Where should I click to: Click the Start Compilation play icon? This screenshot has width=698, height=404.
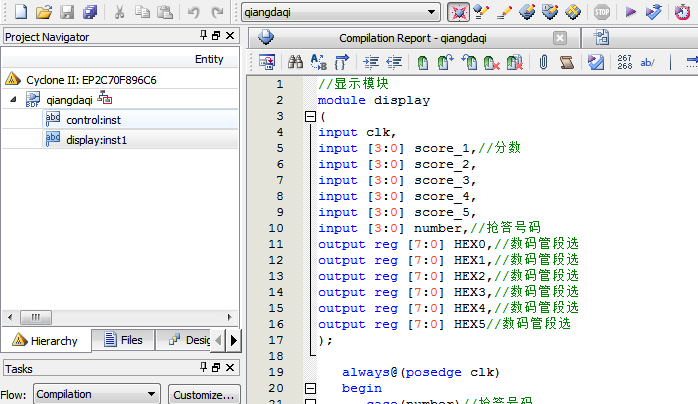point(630,12)
